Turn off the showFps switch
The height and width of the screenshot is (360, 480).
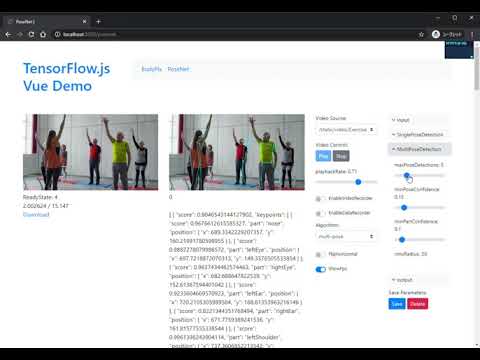(x=320, y=269)
